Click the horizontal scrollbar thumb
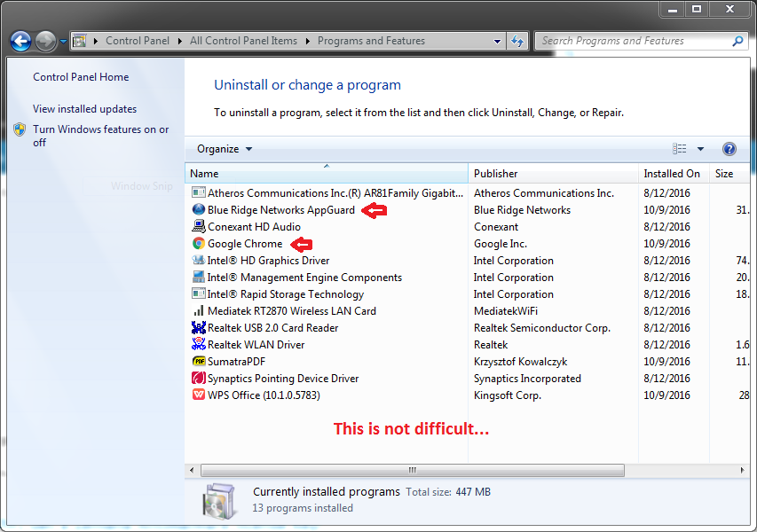The height and width of the screenshot is (532, 757). 413,470
